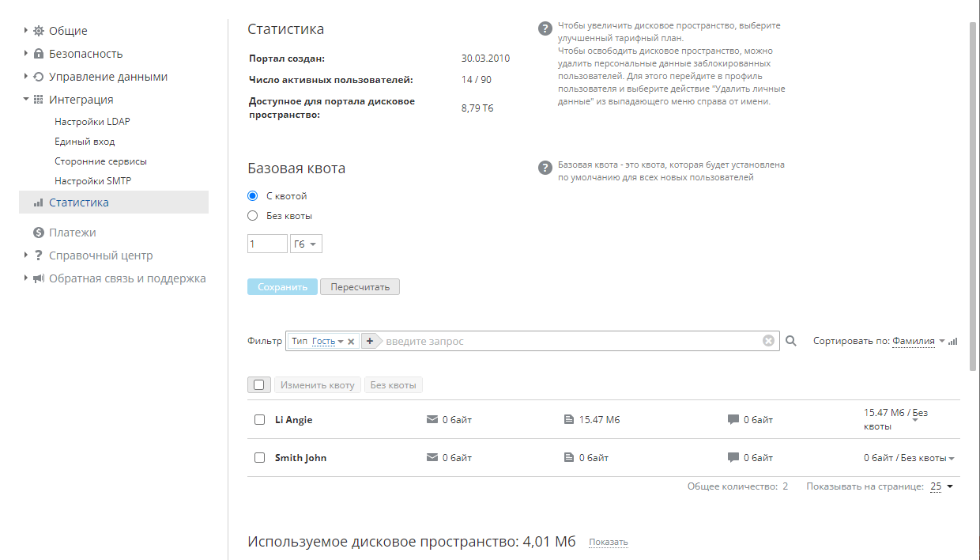The image size is (980, 560).
Task: Open the Фамилия sort dropdown
Action: tap(918, 342)
